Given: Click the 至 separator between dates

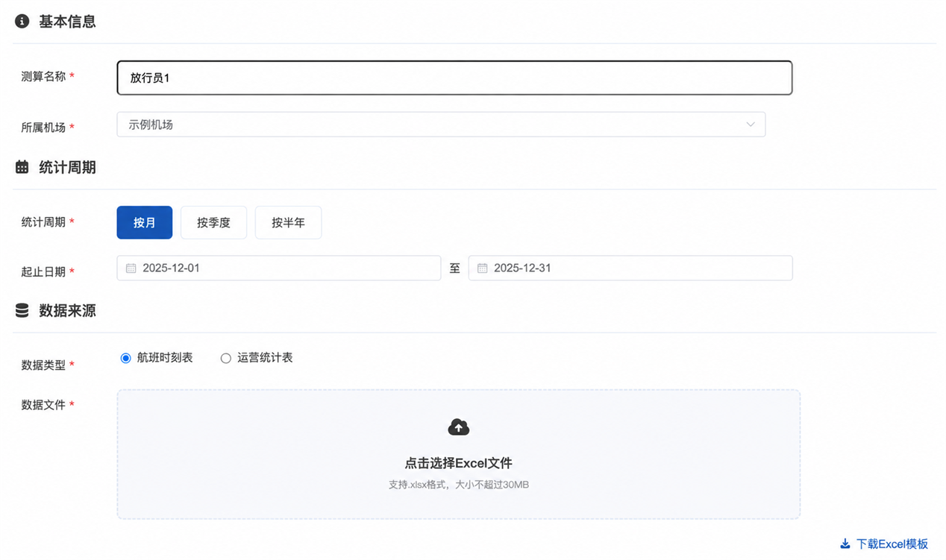Looking at the screenshot, I should [x=454, y=268].
